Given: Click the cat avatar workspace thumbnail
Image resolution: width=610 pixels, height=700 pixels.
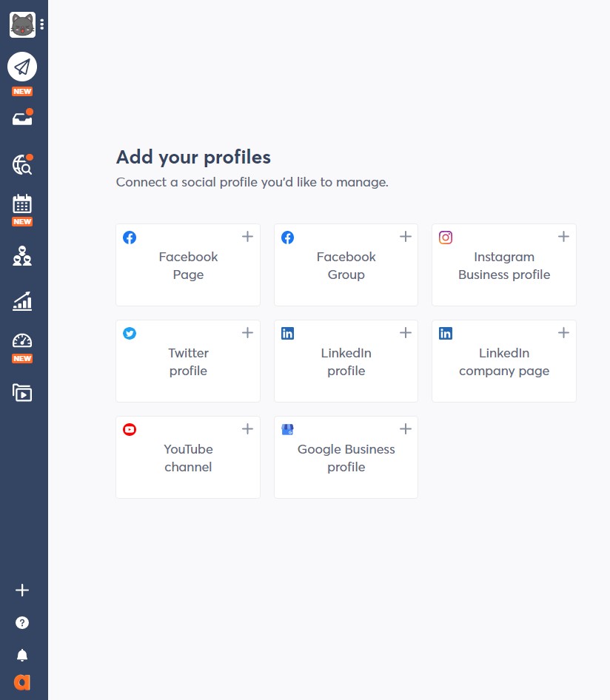Looking at the screenshot, I should pos(22,25).
